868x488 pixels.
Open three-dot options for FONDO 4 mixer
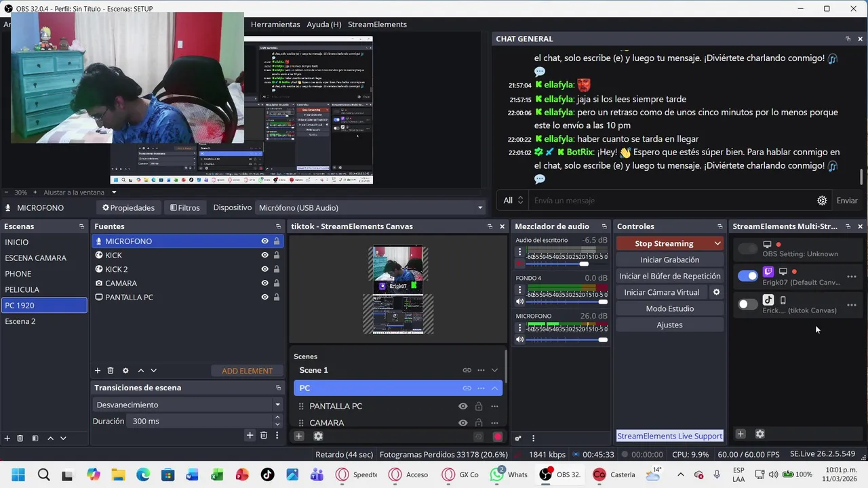pos(520,290)
